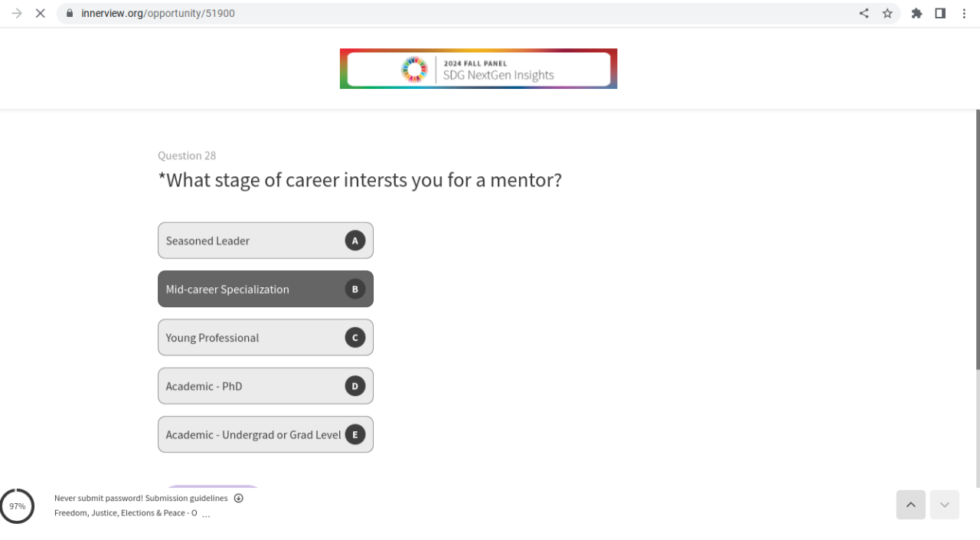Click the 97% progress circle
This screenshot has height=540, width=980.
coord(18,506)
